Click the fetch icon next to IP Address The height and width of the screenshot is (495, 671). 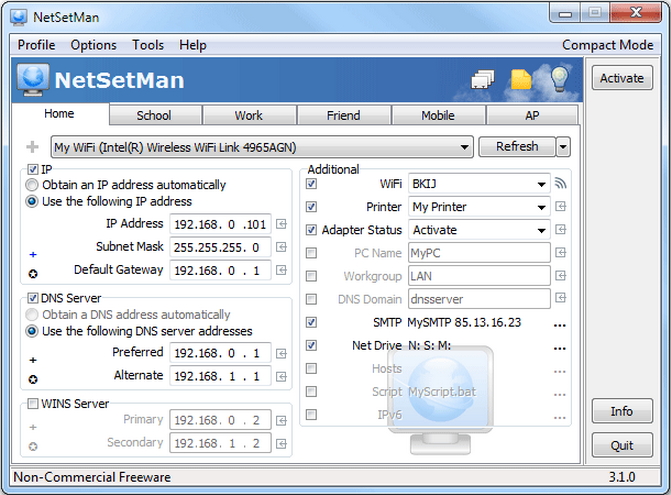pos(281,224)
